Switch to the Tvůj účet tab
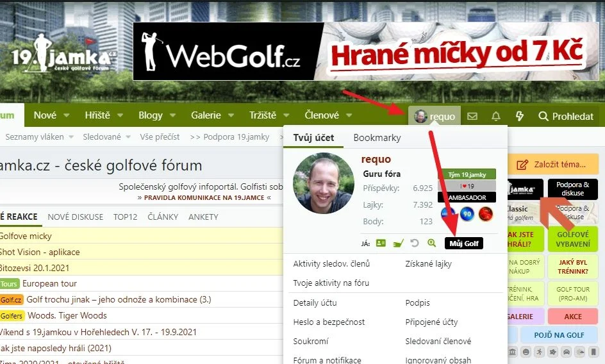This screenshot has height=364, width=605. tap(313, 138)
